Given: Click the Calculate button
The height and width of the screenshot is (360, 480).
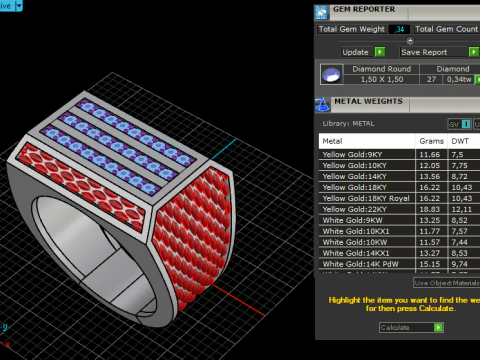Looking at the screenshot, I should pyautogui.click(x=411, y=327).
